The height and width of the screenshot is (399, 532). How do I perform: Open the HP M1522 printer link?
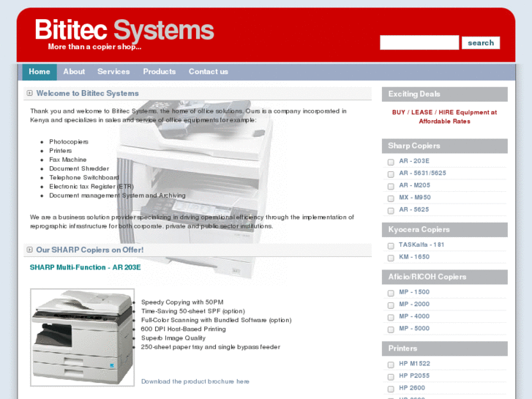pos(415,364)
